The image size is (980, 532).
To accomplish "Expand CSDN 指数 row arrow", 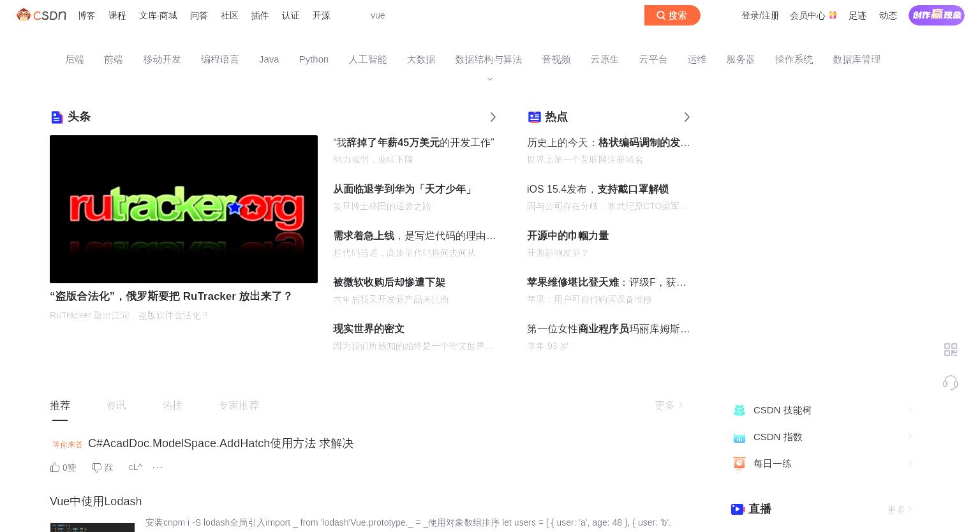I will (x=910, y=437).
